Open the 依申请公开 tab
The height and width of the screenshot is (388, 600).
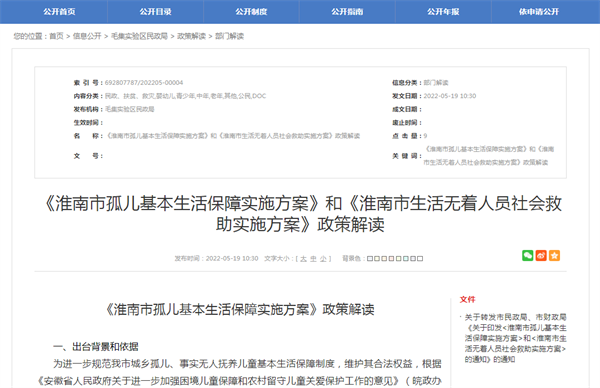coord(539,11)
